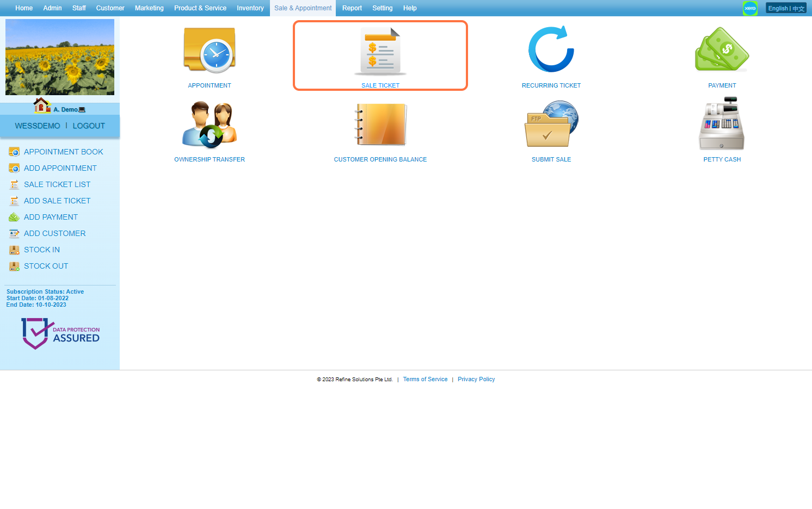Screen dimensions: 812x509
Task: Select ADD SALE TICKET in sidebar
Action: [57, 201]
